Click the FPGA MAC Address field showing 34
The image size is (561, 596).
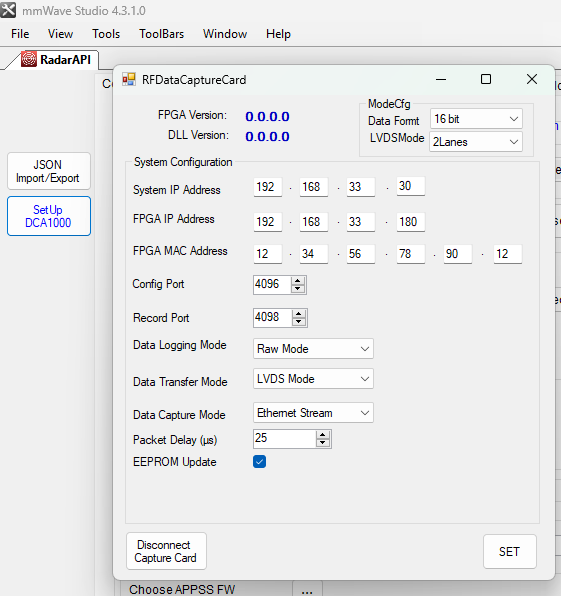click(314, 254)
